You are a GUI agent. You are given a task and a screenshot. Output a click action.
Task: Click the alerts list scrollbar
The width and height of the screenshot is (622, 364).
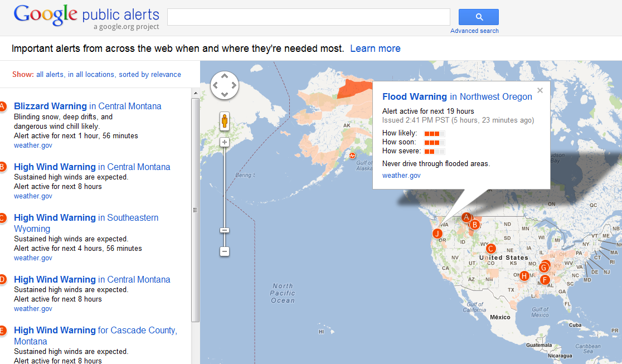pos(195,210)
